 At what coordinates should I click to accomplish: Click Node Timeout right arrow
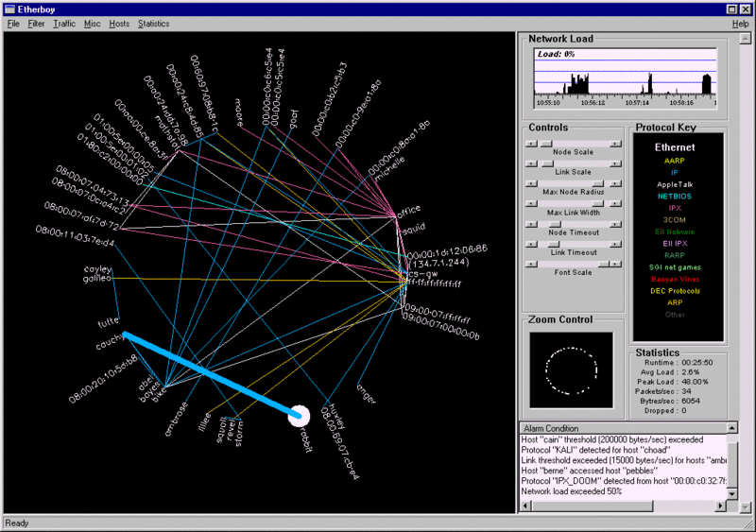pyautogui.click(x=615, y=224)
